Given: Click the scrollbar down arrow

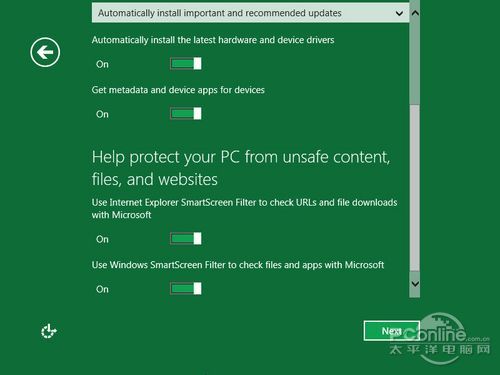Looking at the screenshot, I should coord(415,284).
